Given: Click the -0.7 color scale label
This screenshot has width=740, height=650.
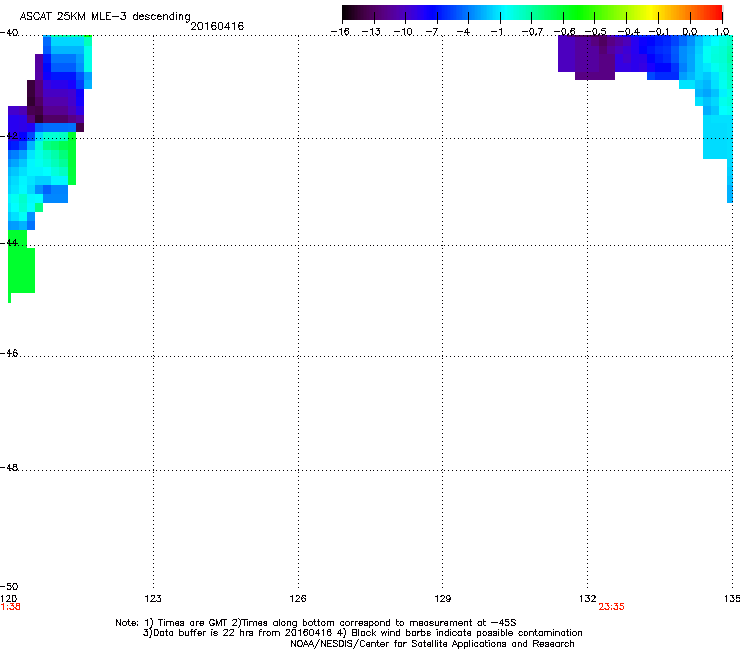Looking at the screenshot, I should click(532, 32).
